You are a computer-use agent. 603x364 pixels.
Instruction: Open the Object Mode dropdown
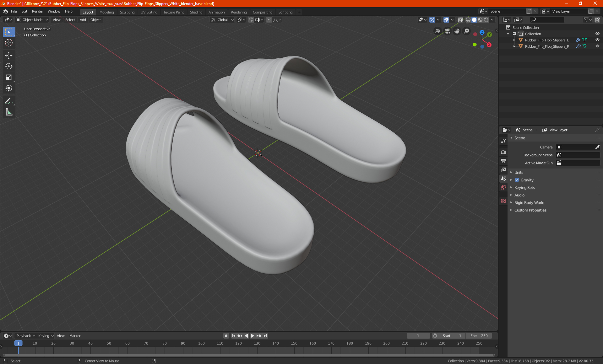(x=32, y=20)
